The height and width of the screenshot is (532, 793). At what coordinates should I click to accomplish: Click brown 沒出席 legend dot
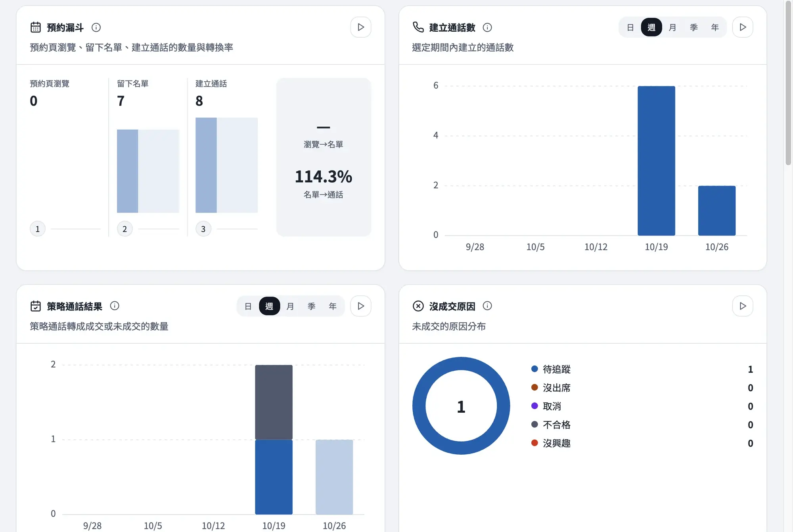tap(534, 387)
